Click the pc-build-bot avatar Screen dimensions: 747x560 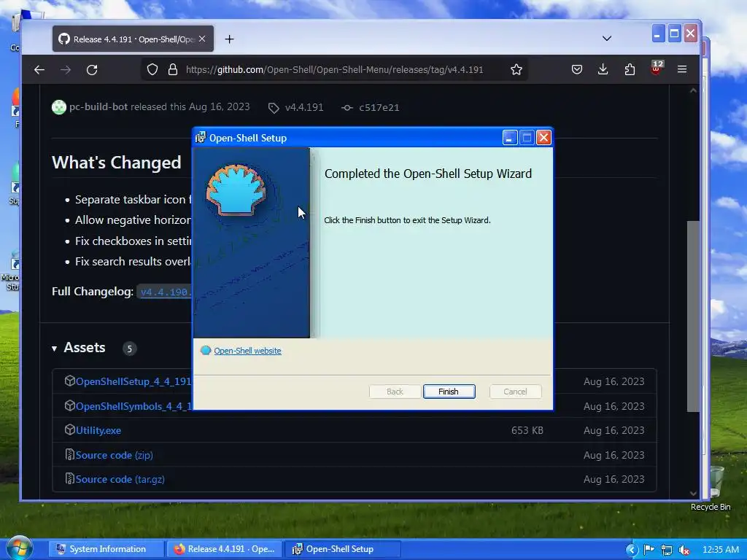pos(58,107)
